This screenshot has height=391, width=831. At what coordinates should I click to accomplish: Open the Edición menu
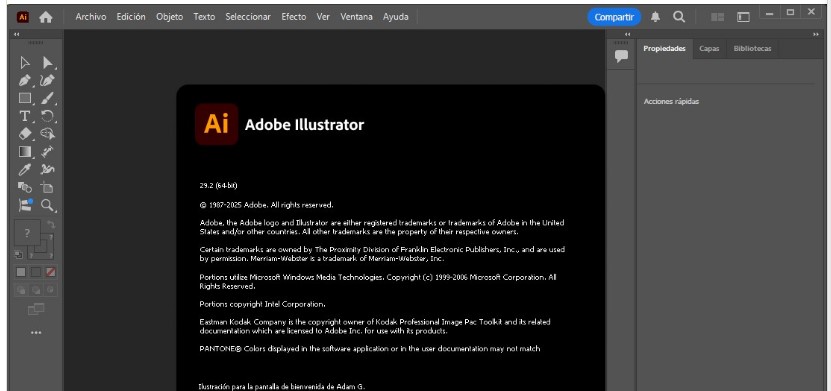(131, 17)
